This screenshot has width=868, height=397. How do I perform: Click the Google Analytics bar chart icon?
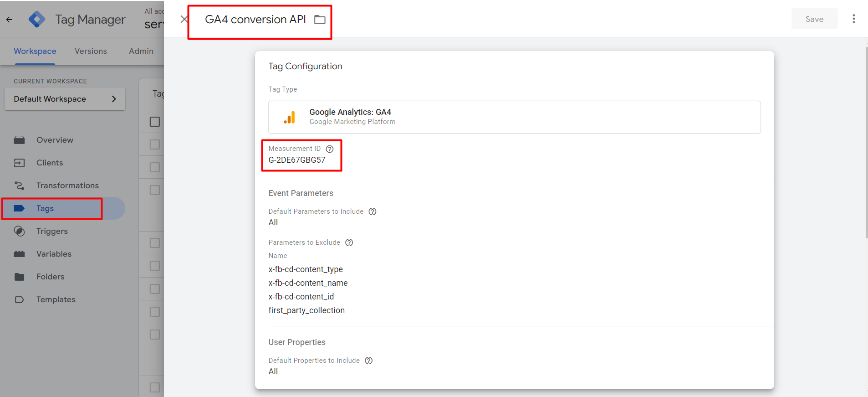[289, 117]
